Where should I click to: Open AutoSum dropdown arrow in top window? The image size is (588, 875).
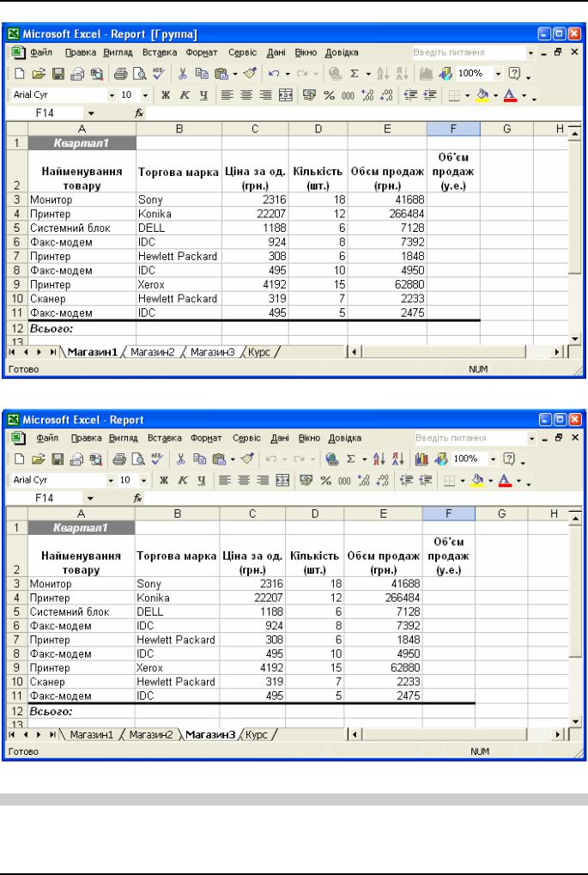(x=368, y=74)
